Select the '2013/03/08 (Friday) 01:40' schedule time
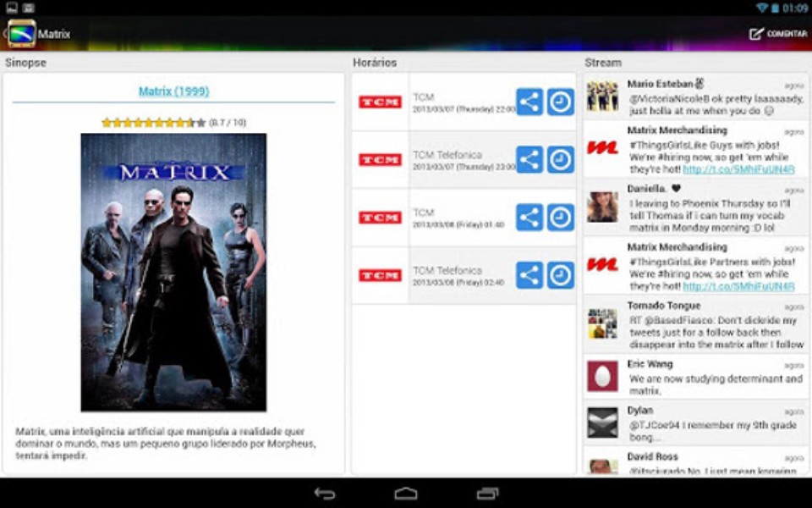 (x=458, y=225)
